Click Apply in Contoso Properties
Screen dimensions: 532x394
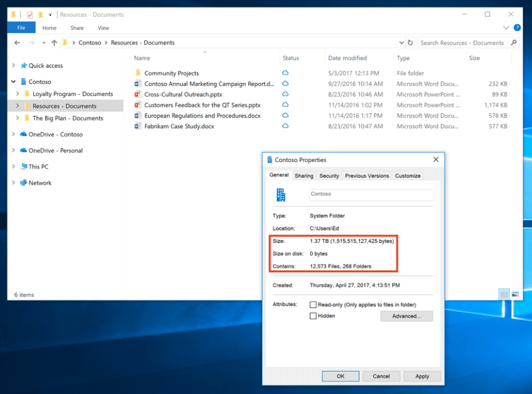(422, 376)
